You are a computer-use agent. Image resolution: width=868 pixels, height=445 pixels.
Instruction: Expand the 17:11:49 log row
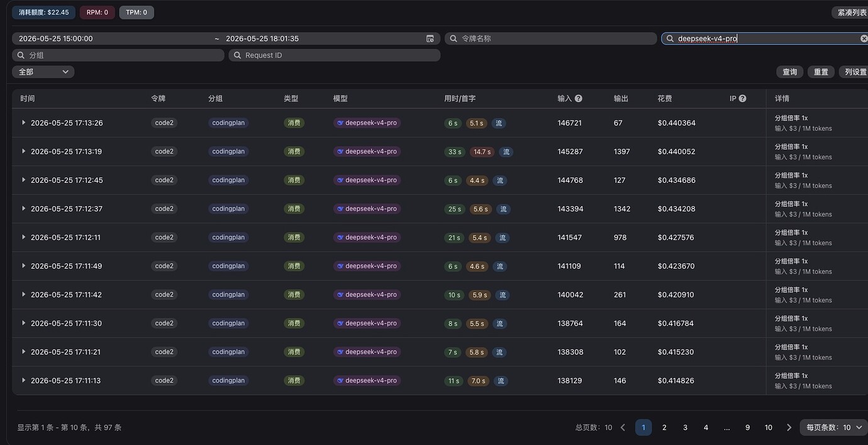point(24,266)
